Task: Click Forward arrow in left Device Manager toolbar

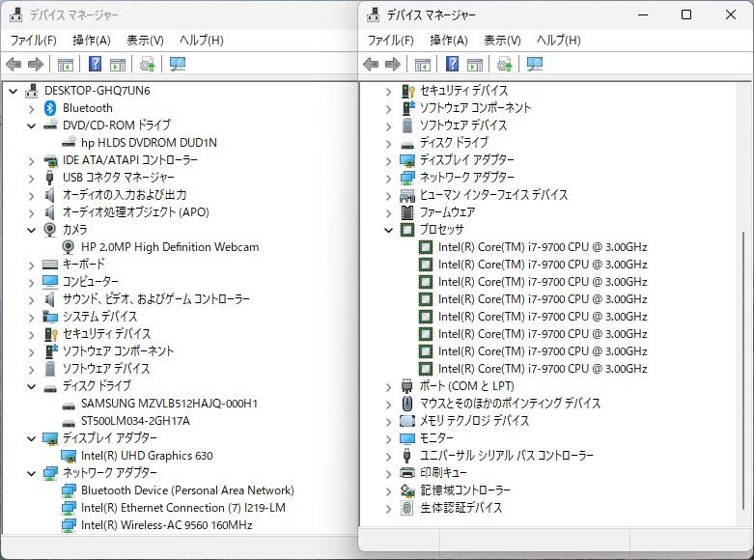Action: tap(36, 64)
